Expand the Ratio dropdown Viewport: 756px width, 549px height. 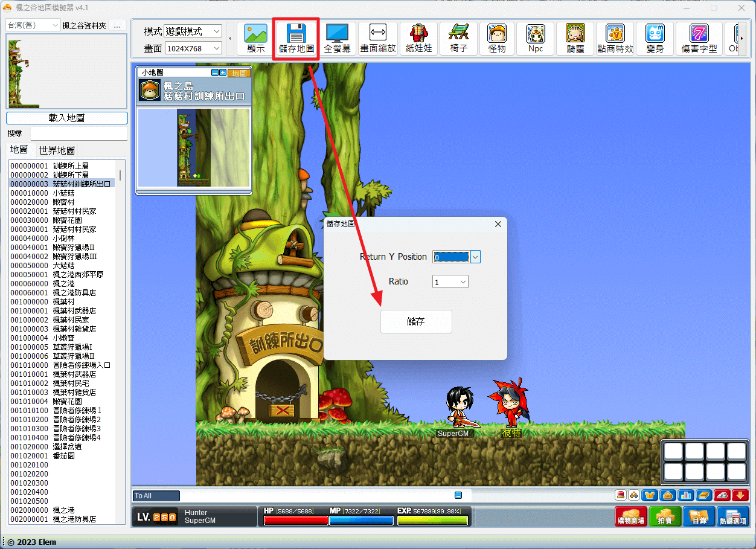(463, 281)
